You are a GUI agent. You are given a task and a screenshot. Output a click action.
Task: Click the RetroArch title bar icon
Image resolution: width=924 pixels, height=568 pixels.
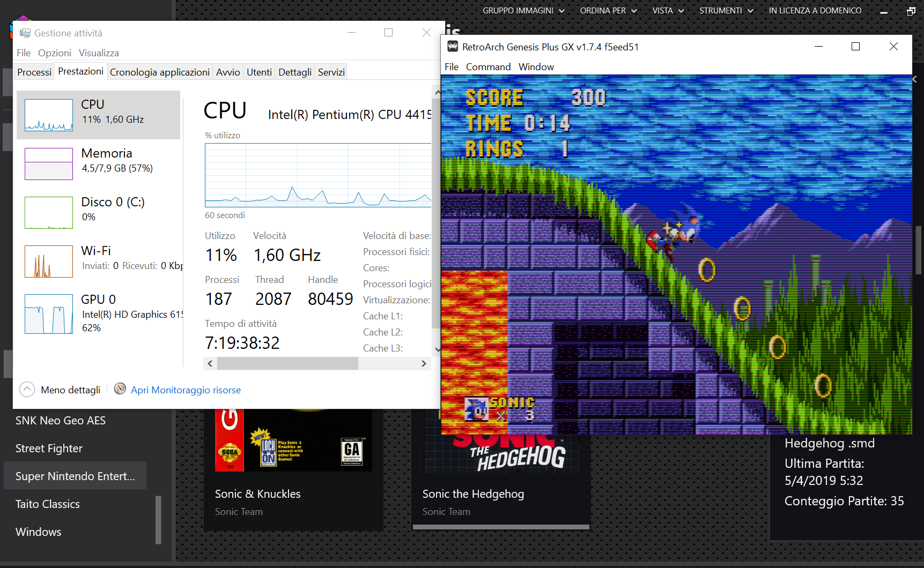point(453,47)
